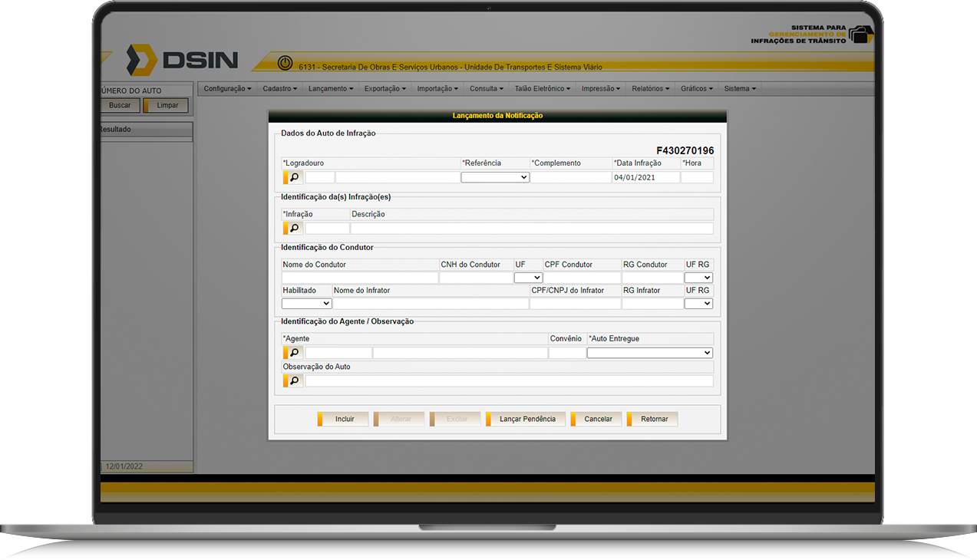Click the DSIN logo
This screenshot has height=560, width=977.
(182, 61)
